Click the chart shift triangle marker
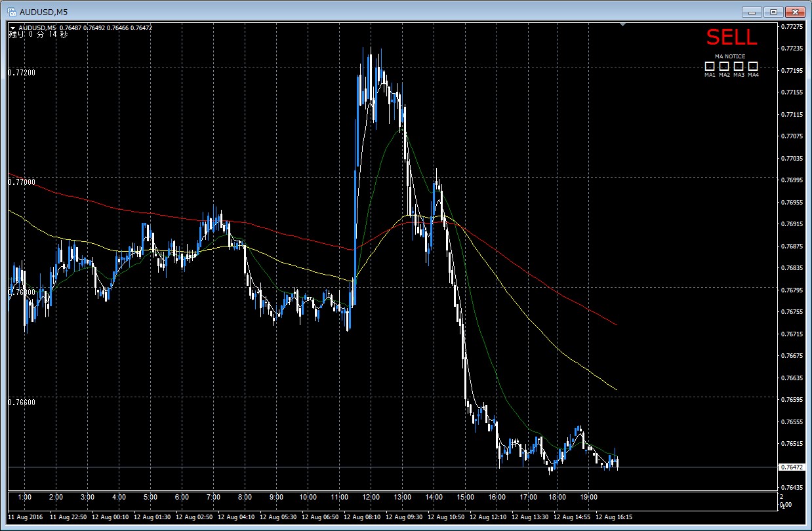Image resolution: width=812 pixels, height=531 pixels. (x=623, y=25)
